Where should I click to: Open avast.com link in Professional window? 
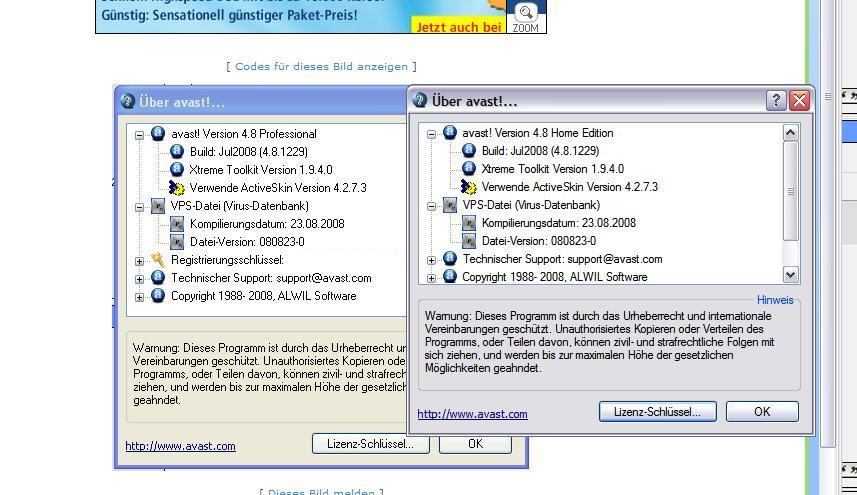coord(180,446)
